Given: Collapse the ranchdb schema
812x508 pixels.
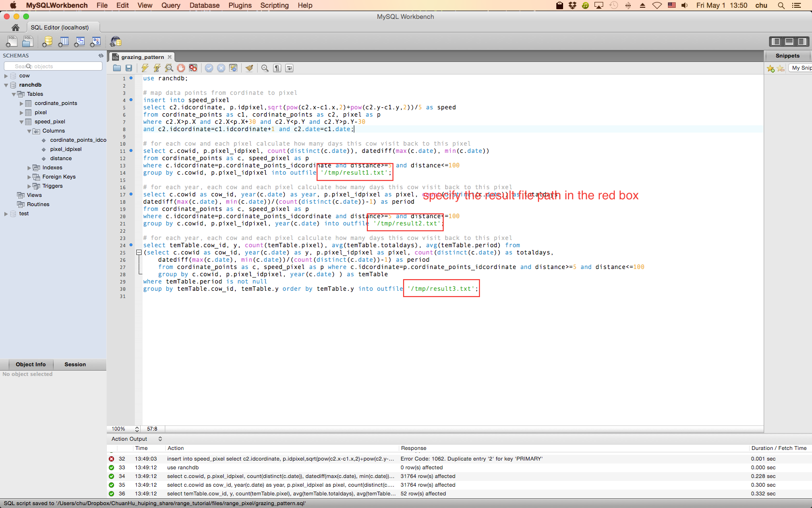Looking at the screenshot, I should [x=6, y=85].
